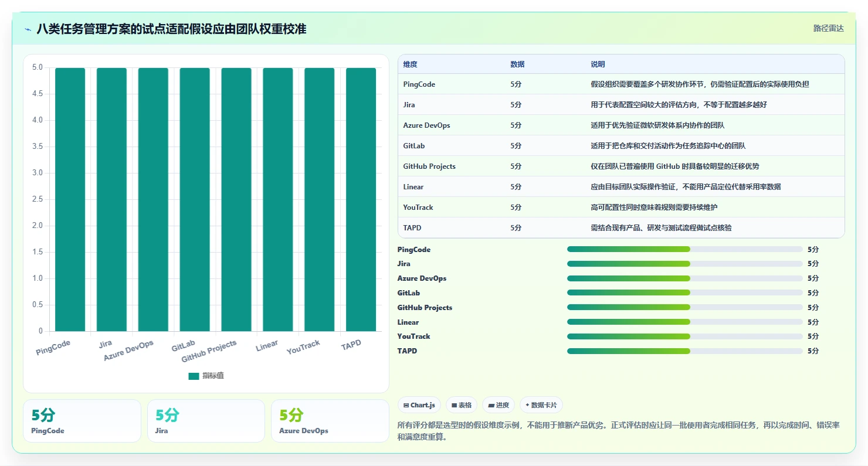Select the GitHub Projects table row name
868x466 pixels.
pyautogui.click(x=429, y=166)
